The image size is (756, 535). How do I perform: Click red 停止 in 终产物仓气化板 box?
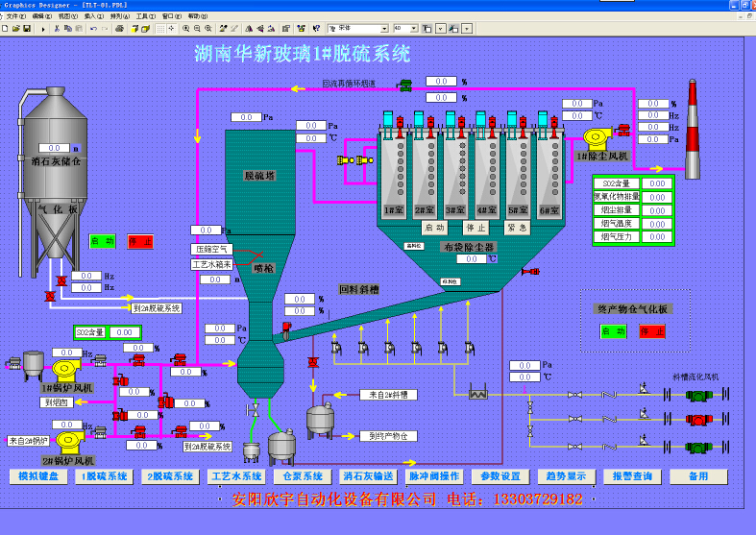pos(652,331)
